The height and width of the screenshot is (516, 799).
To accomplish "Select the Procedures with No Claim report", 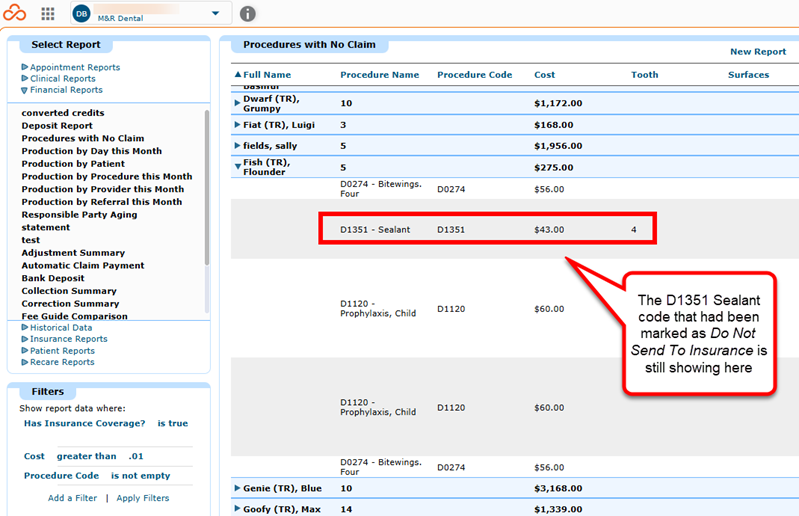I will point(83,138).
